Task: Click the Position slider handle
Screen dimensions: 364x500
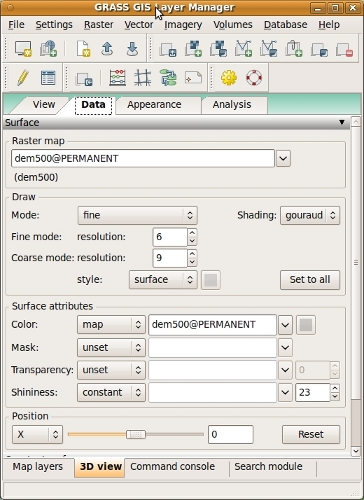Action: 136,434
